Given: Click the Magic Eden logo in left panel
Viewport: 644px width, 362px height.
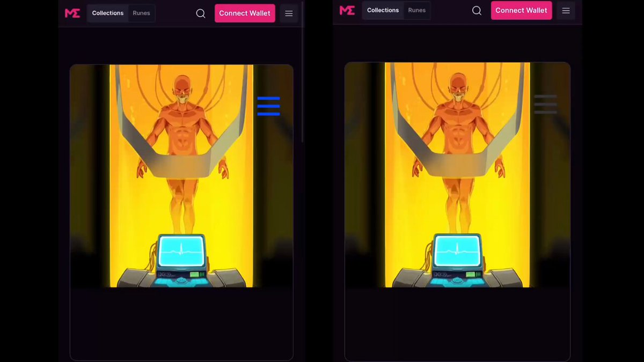Looking at the screenshot, I should (72, 13).
